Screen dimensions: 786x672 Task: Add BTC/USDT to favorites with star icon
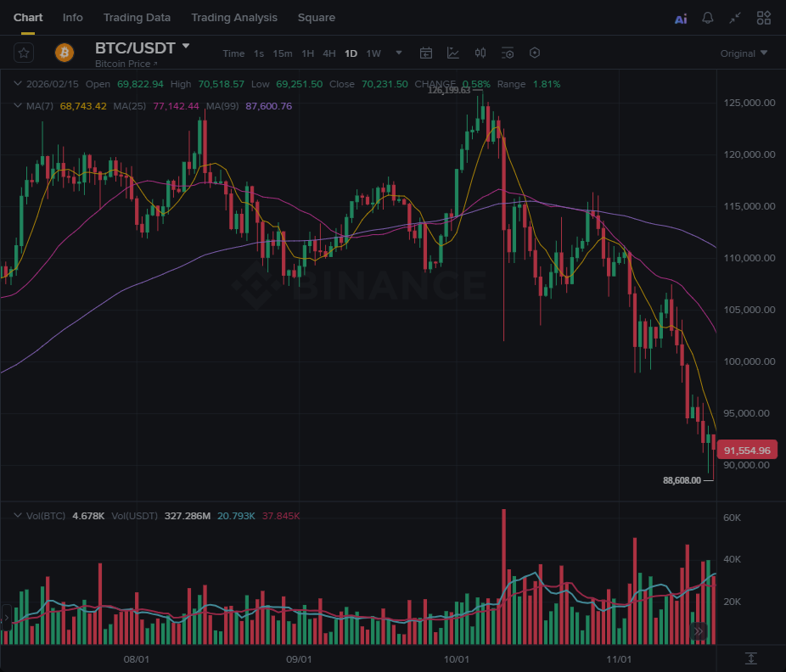(24, 53)
